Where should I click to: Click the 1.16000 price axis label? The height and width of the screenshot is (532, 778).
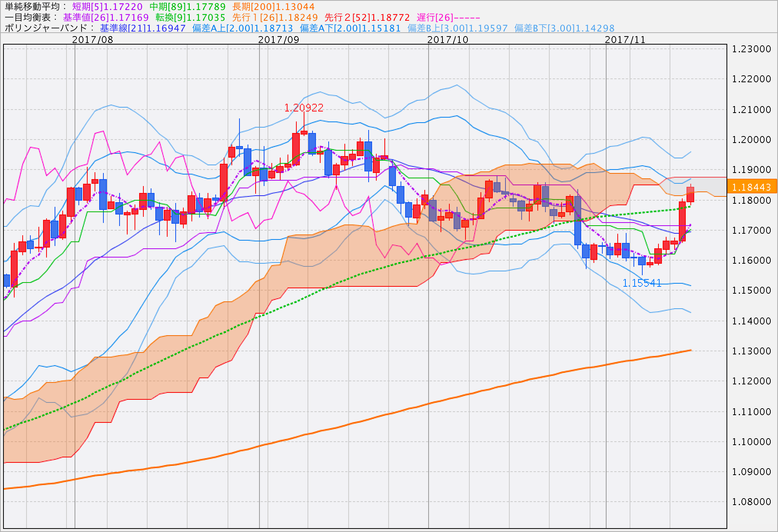pyautogui.click(x=751, y=260)
